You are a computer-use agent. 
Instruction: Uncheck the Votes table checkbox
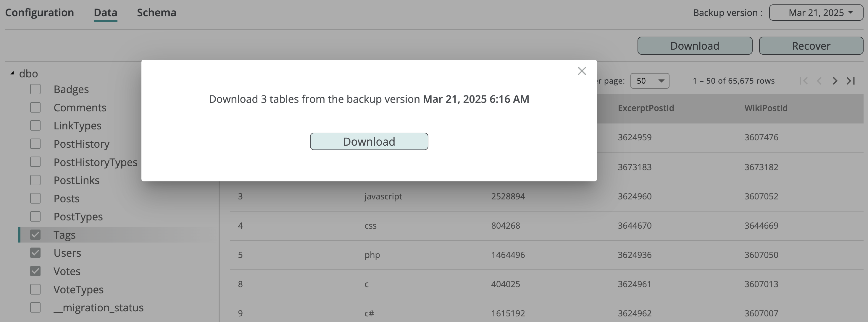click(36, 271)
